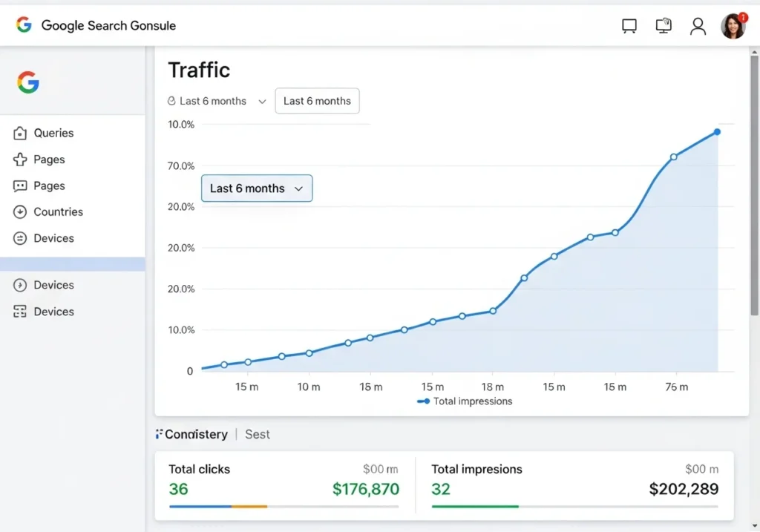The width and height of the screenshot is (760, 532).
Task: Select the Pages item with puzzle icon
Action: tap(49, 160)
